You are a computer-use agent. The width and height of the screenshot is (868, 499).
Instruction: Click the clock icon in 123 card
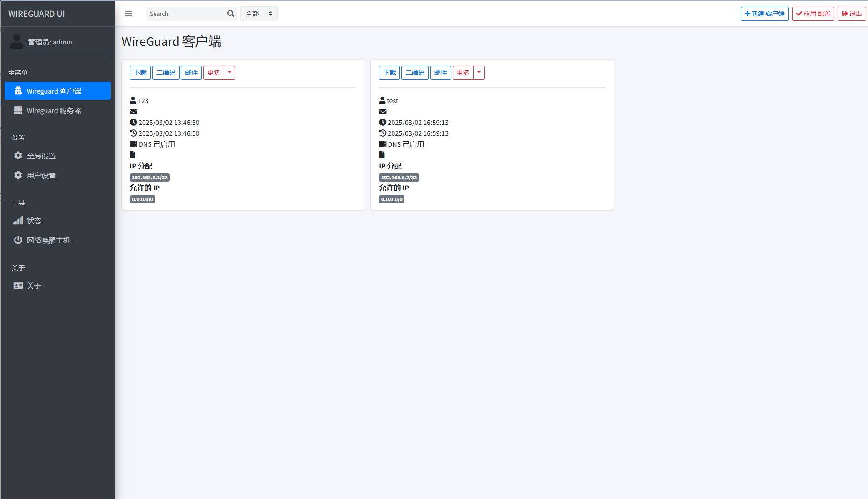(x=133, y=122)
